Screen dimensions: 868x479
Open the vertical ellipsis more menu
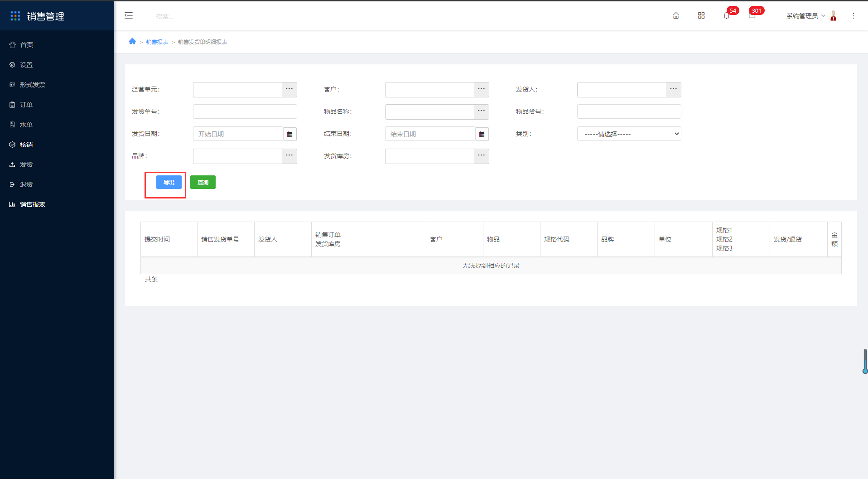[x=854, y=16]
